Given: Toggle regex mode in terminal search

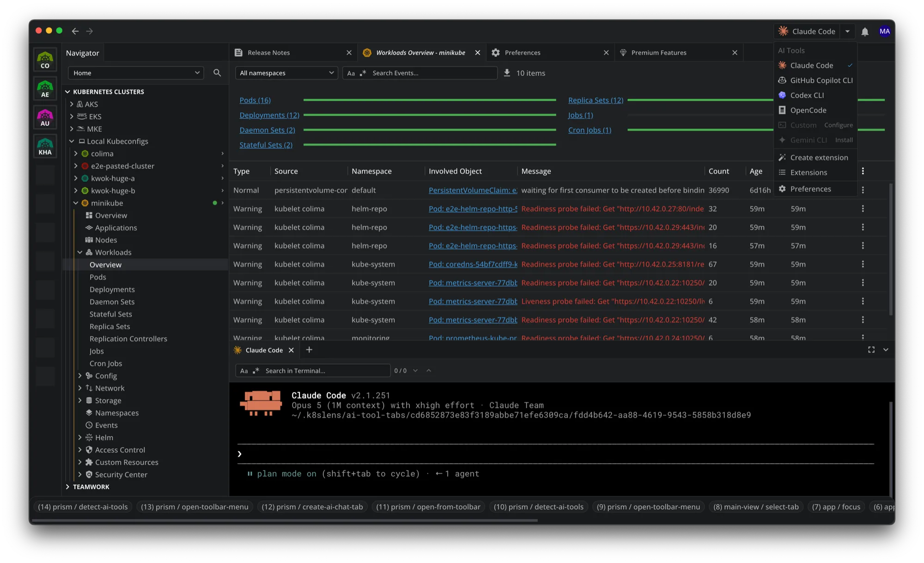Looking at the screenshot, I should tap(256, 371).
